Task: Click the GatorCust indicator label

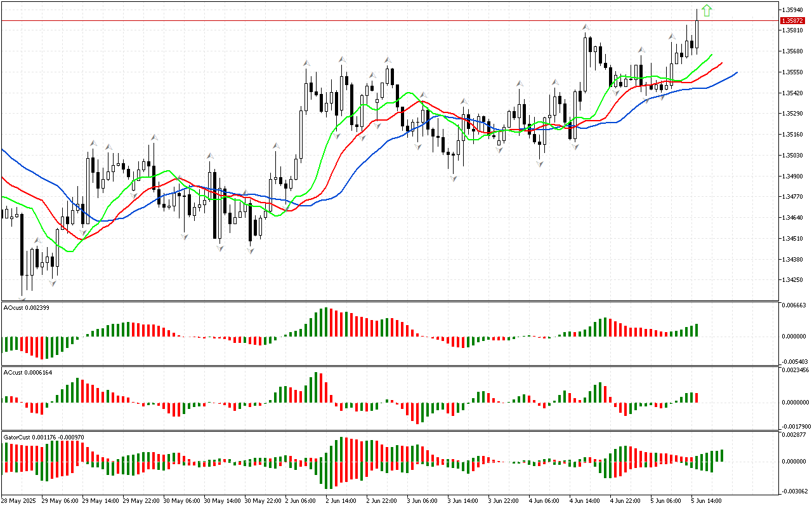Action: click(x=43, y=438)
